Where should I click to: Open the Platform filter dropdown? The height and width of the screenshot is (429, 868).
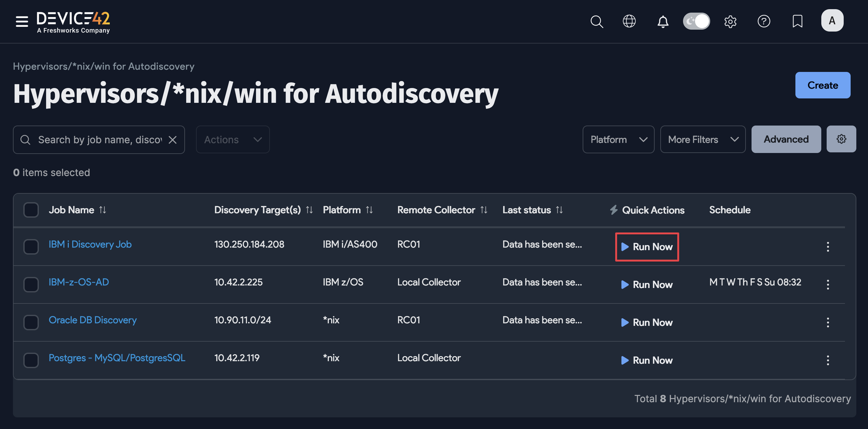point(618,139)
